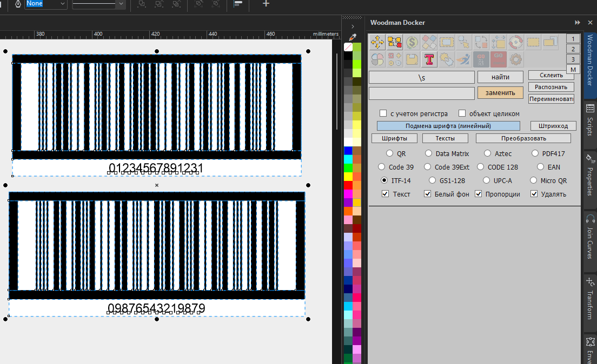
Task: Select the Code 39Ext radio button
Action: (x=427, y=166)
